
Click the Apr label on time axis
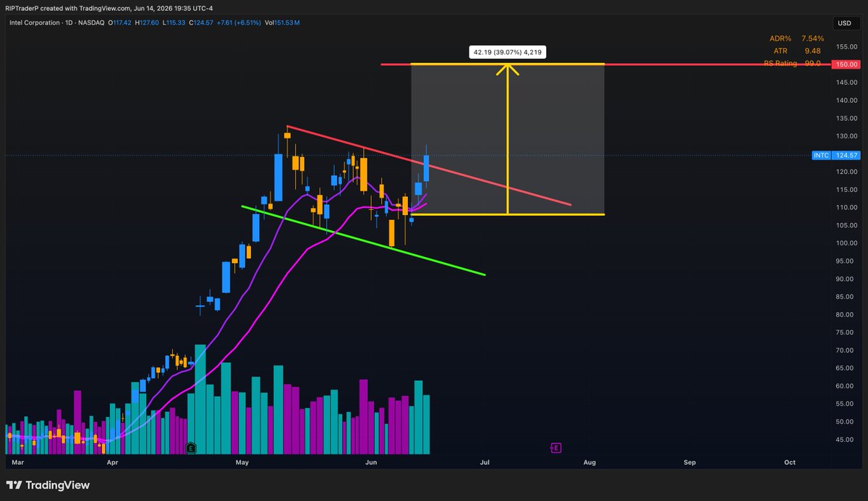[x=112, y=462]
